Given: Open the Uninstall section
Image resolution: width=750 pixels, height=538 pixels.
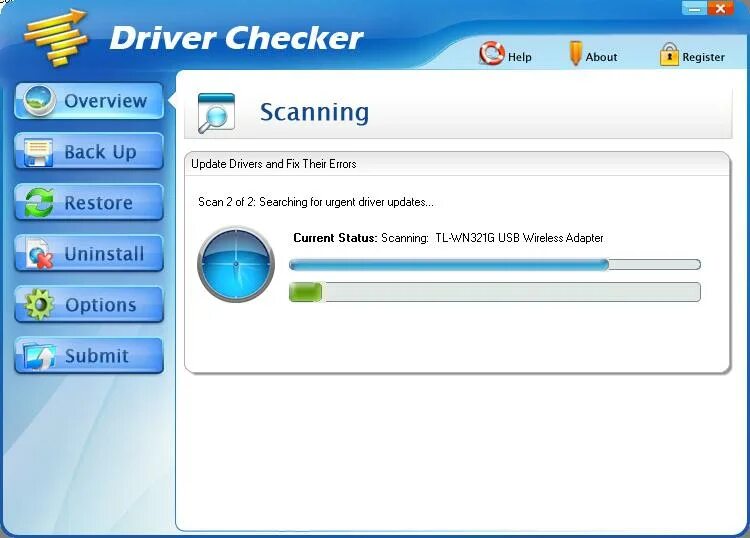Looking at the screenshot, I should click(x=89, y=253).
